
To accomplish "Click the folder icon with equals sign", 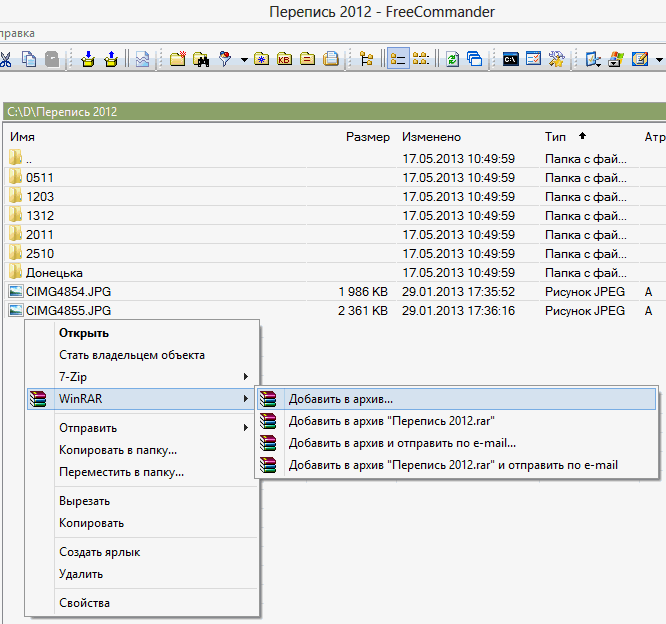I will click(307, 59).
